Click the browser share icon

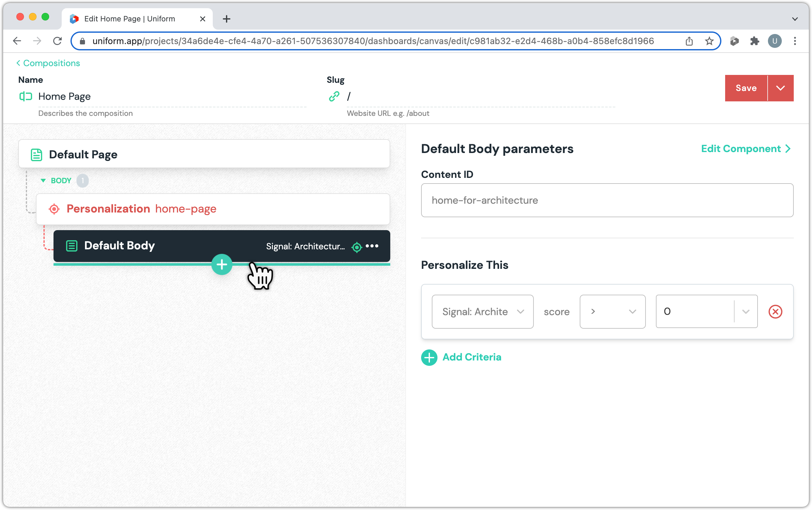(x=689, y=41)
